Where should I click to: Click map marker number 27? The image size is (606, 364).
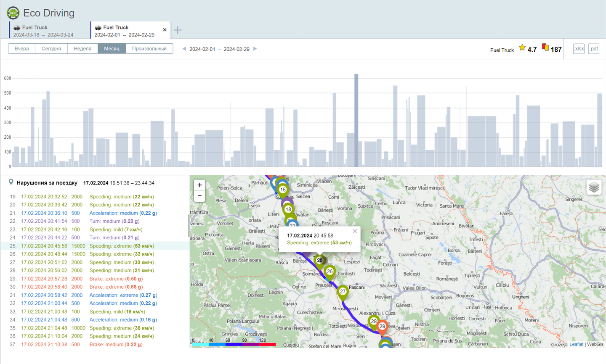pyautogui.click(x=343, y=292)
